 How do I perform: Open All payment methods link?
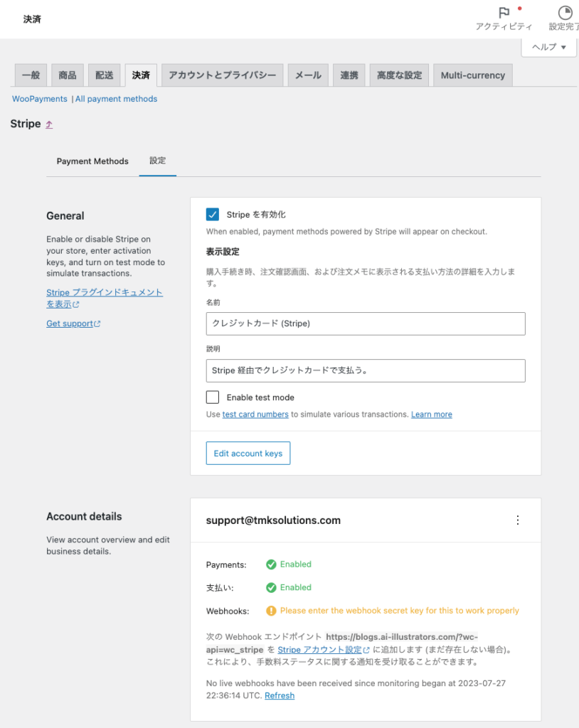click(x=116, y=99)
